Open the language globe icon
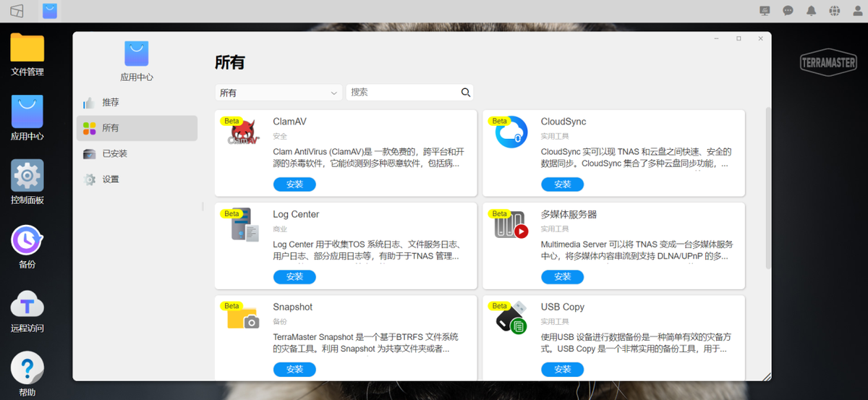This screenshot has height=400, width=868. point(835,11)
